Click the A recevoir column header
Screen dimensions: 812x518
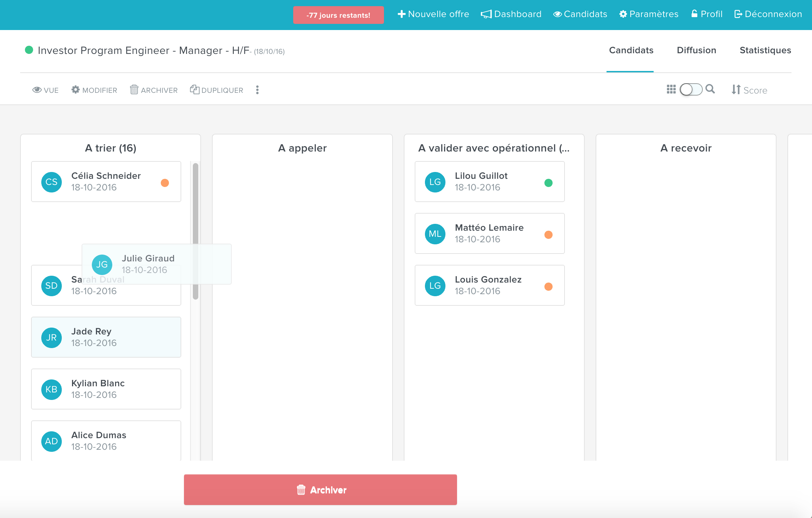(x=686, y=148)
